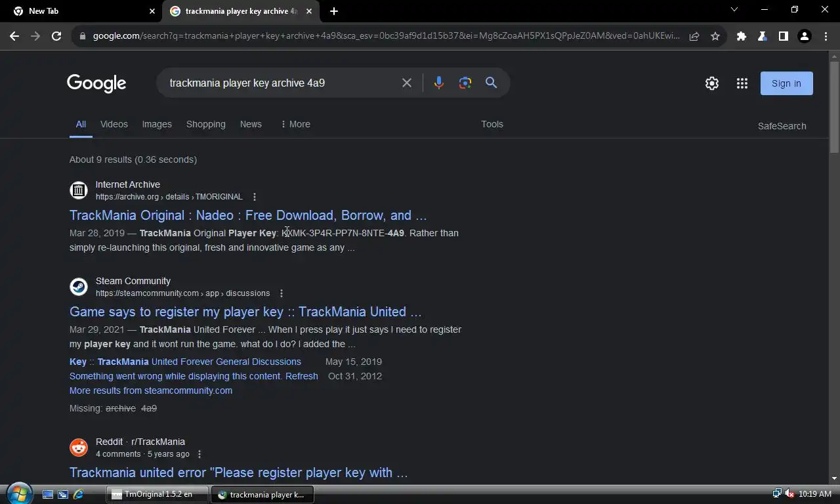Screen dimensions: 840x504
Task: Click the 10:19 AM taskbar clock
Action: (x=815, y=494)
